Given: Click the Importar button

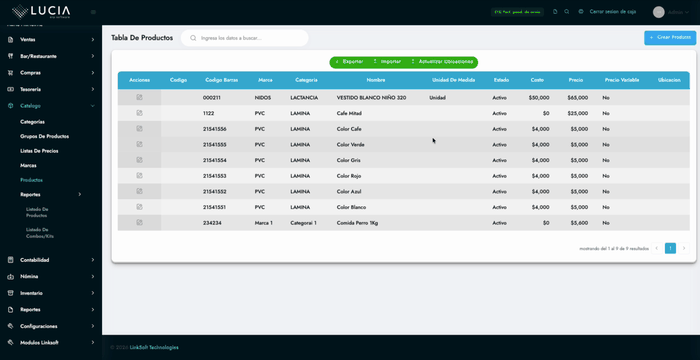Looking at the screenshot, I should tap(388, 62).
